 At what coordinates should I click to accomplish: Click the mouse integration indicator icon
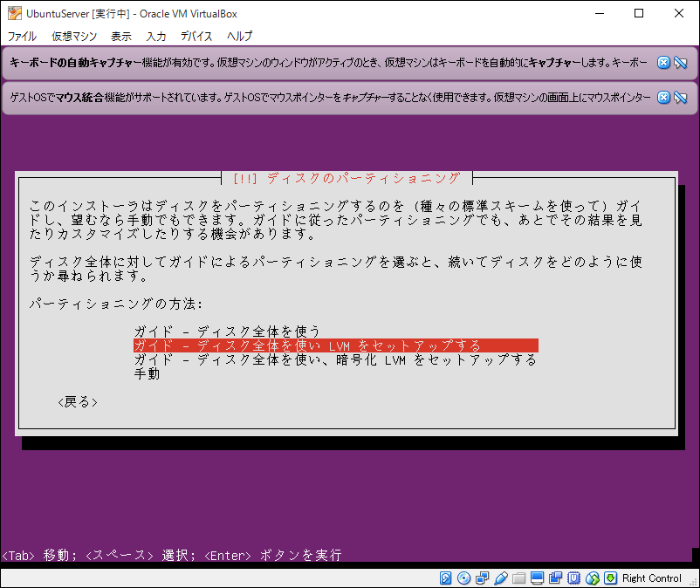[593, 578]
